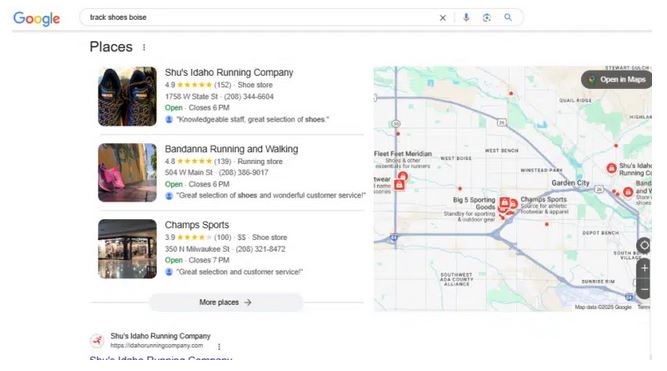Zoom in on the map
This screenshot has height=371, width=667.
click(644, 268)
